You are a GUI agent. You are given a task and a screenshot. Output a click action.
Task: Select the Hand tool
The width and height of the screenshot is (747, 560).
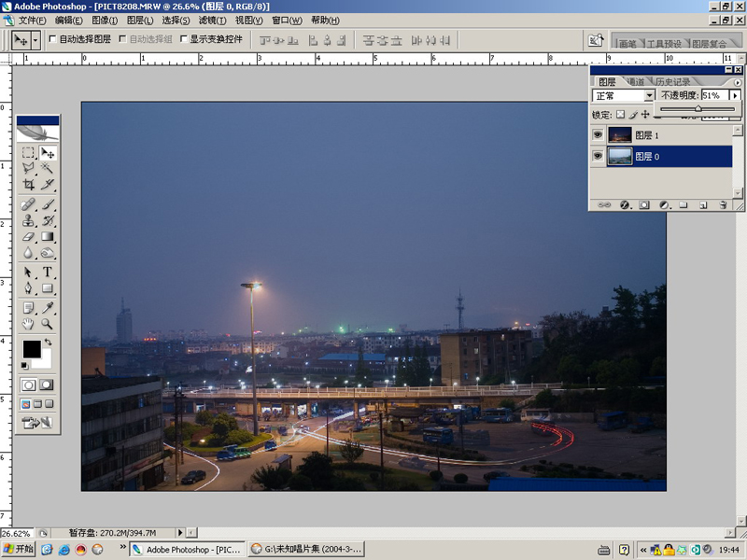pos(28,324)
